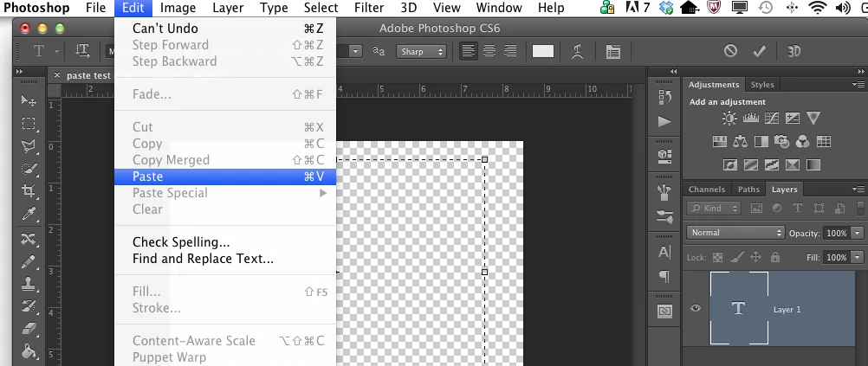Open the Brush Presets panel icon

coord(664,216)
